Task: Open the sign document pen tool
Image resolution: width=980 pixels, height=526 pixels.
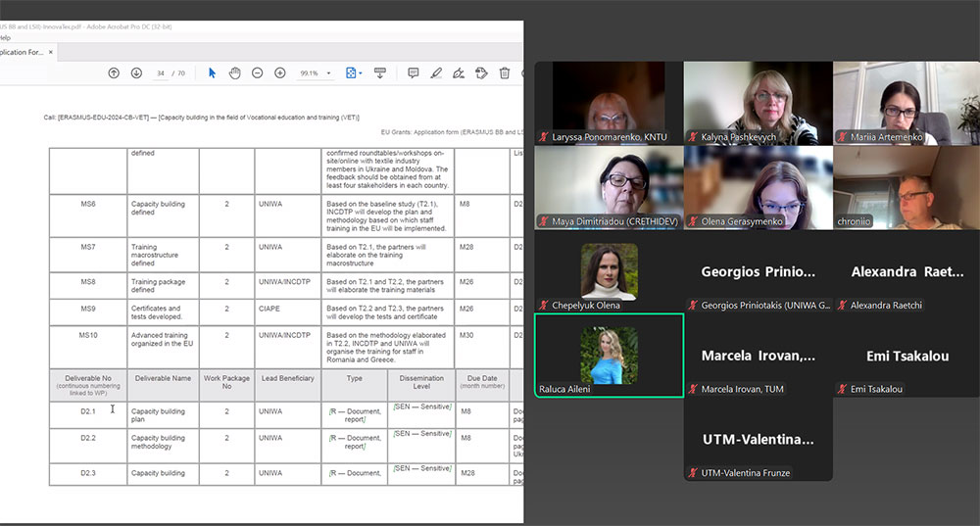Action: point(459,73)
